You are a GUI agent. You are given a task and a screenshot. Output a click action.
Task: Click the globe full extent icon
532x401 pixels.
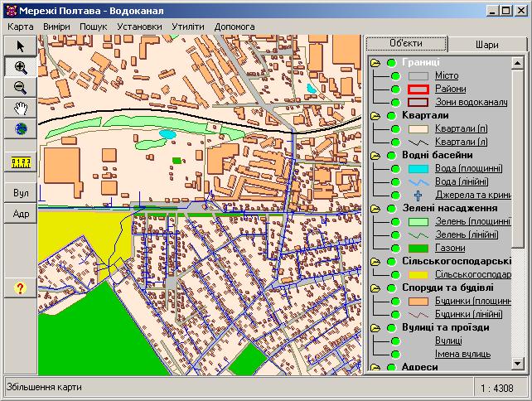pyautogui.click(x=20, y=129)
